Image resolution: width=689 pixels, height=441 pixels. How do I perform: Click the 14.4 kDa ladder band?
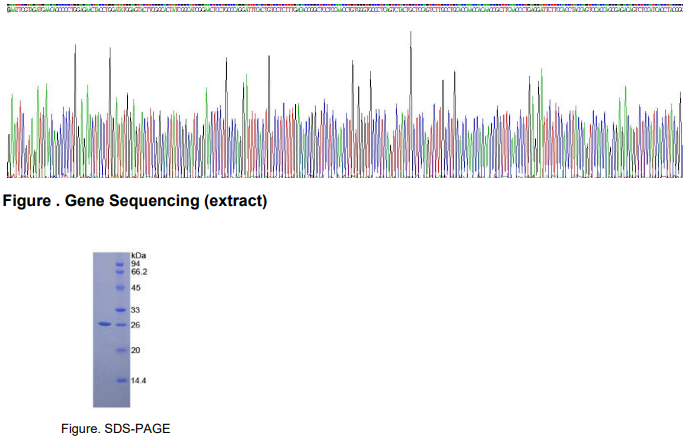(x=120, y=381)
